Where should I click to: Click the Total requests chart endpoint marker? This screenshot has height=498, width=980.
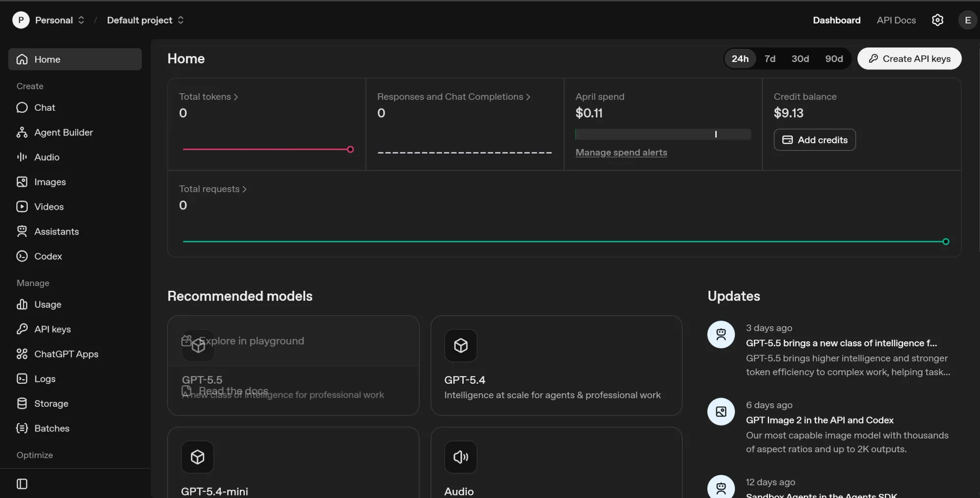(946, 242)
